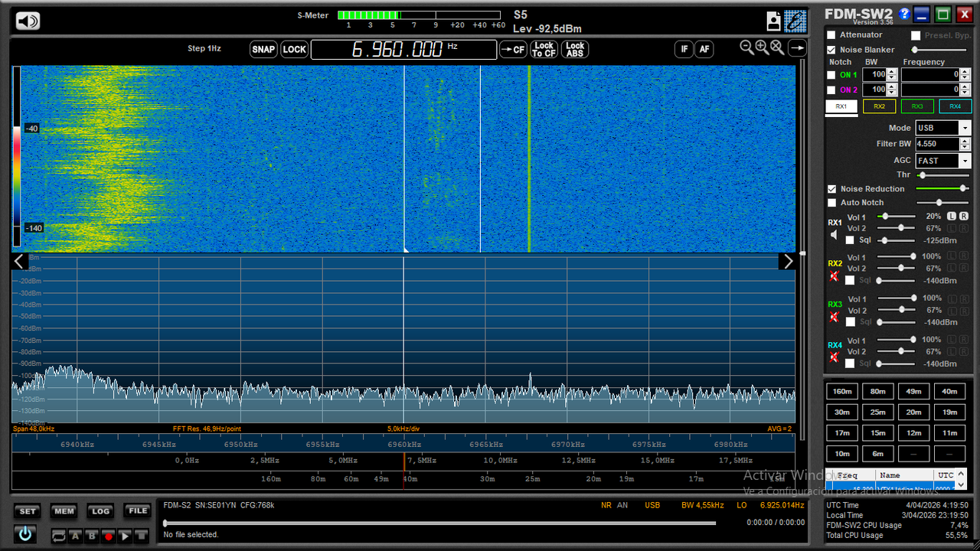Switch to the RX2 receiver tab
The height and width of the screenshot is (551, 980).
click(x=879, y=106)
